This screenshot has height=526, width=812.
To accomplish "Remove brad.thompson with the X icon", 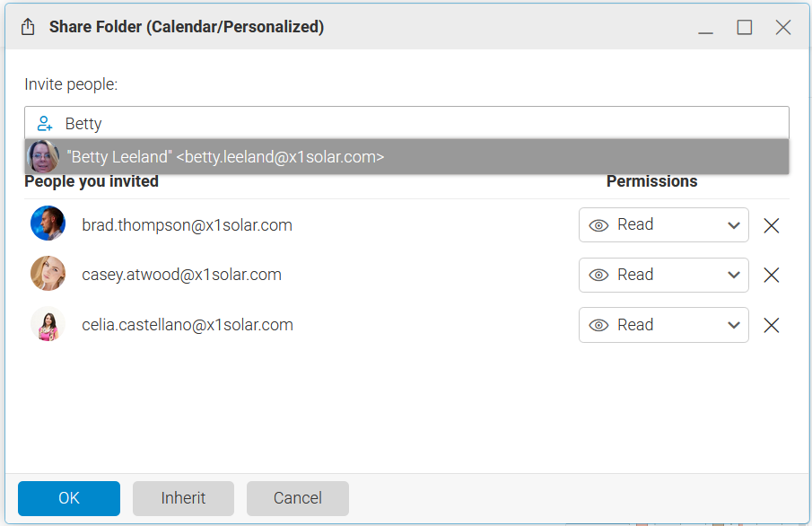I will 771,225.
